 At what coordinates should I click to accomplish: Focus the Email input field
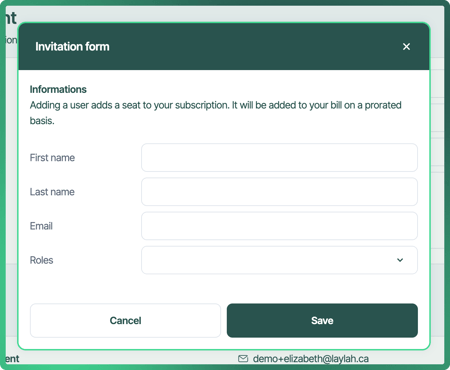279,226
